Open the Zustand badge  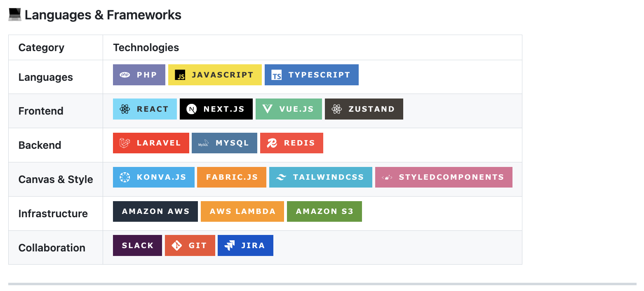364,109
